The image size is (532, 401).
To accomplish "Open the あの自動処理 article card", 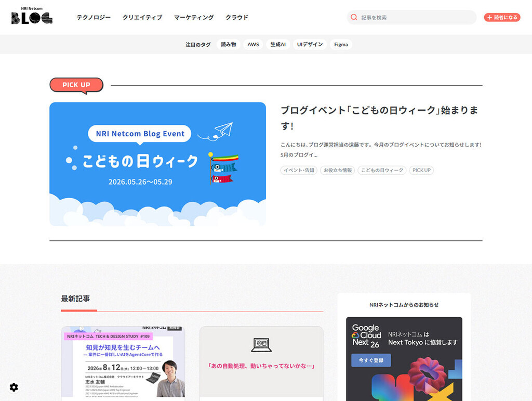I will click(x=262, y=364).
